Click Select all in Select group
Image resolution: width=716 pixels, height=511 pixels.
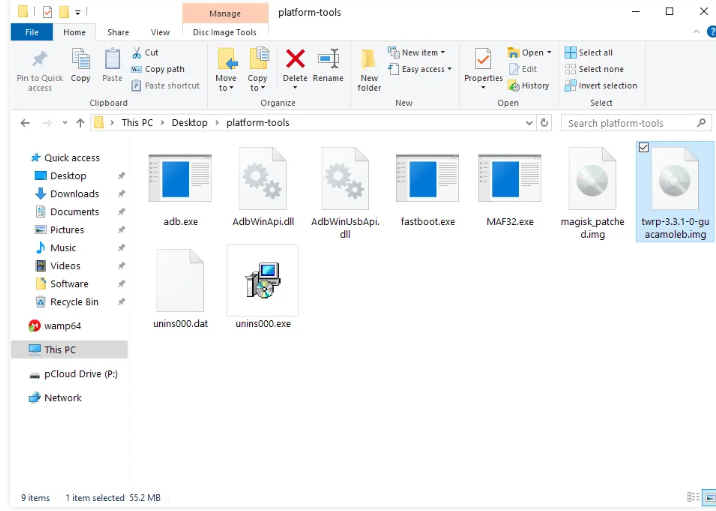click(x=589, y=53)
